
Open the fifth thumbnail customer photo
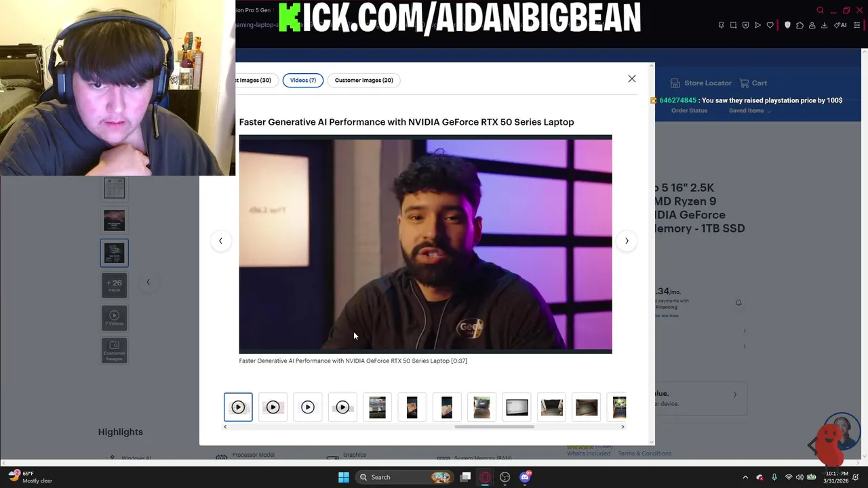coord(377,407)
